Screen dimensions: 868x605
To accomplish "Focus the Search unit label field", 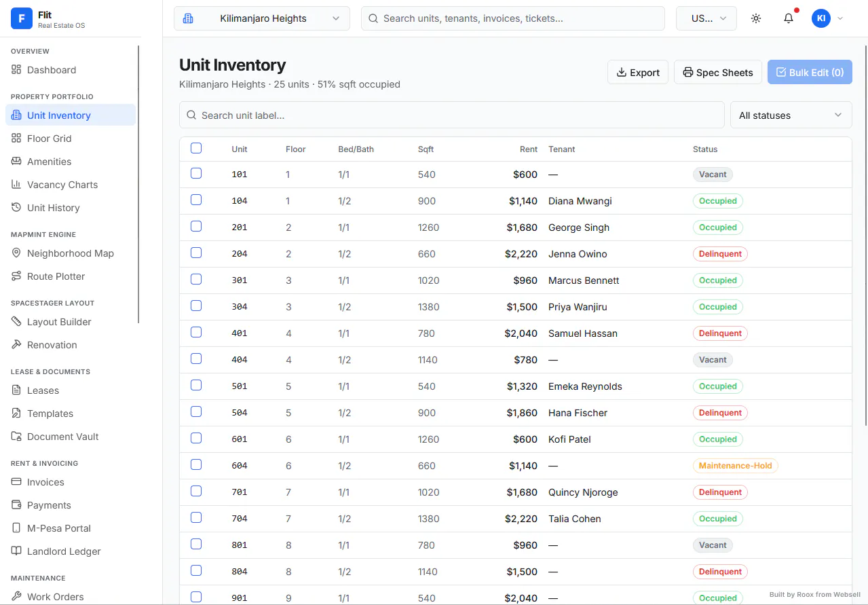I will pos(452,115).
